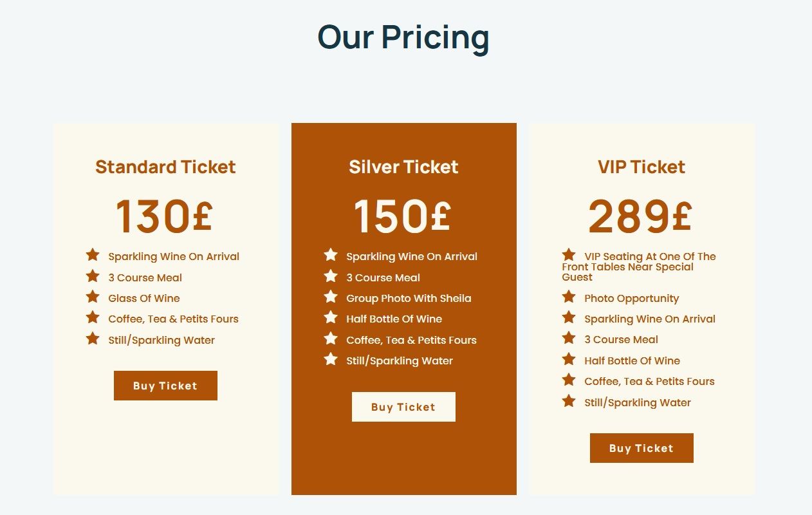Click Buy Ticket under VIP Ticket
The width and height of the screenshot is (812, 515).
[641, 447]
